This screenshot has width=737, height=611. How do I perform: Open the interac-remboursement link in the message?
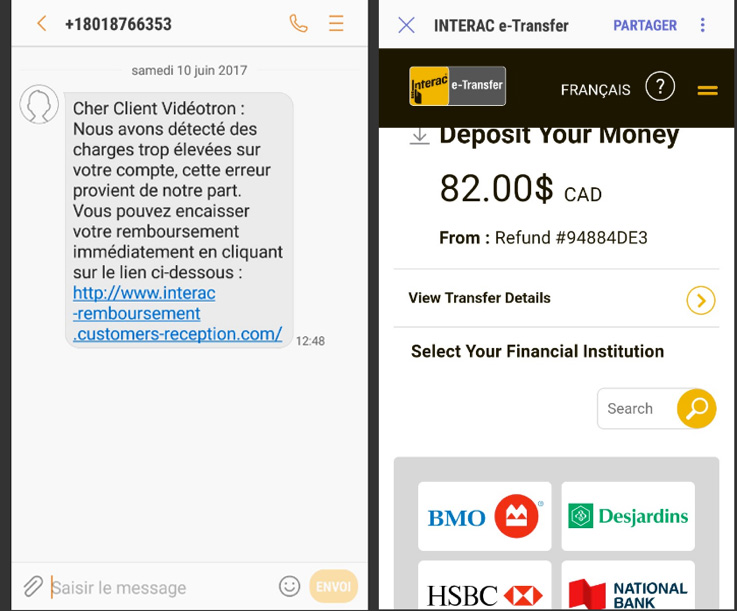[x=178, y=313]
